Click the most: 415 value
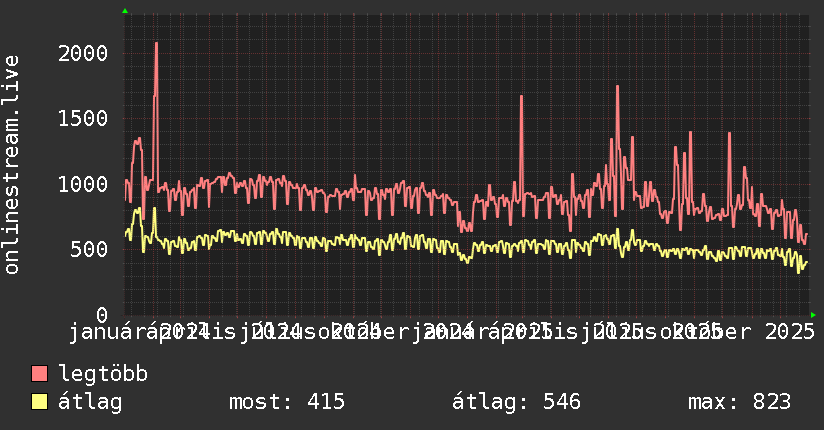The width and height of the screenshot is (824, 430). pyautogui.click(x=287, y=402)
